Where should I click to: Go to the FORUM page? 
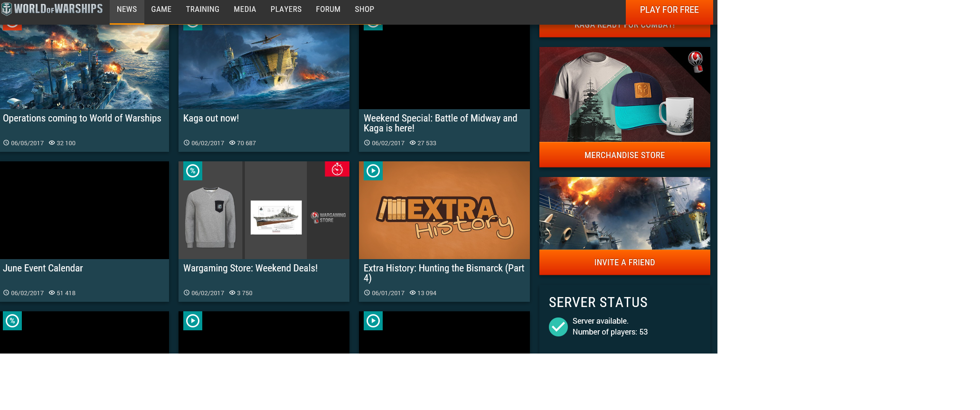pos(328,9)
